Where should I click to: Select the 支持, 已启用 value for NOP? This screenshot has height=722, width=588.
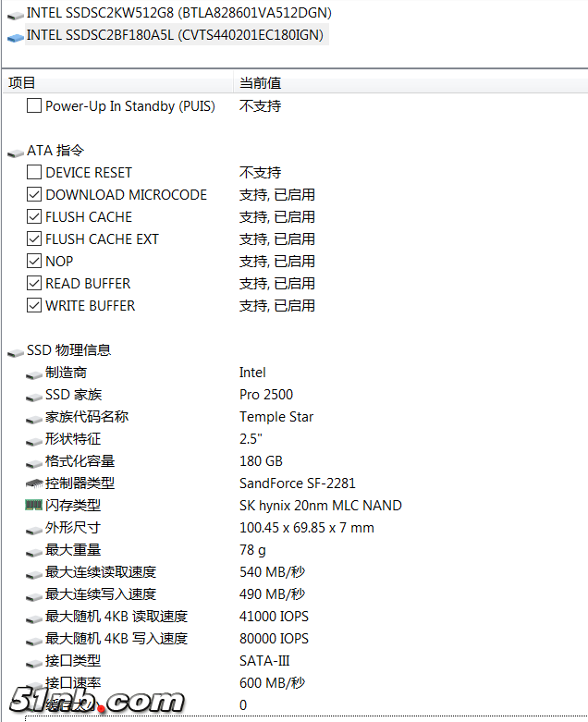(x=277, y=261)
